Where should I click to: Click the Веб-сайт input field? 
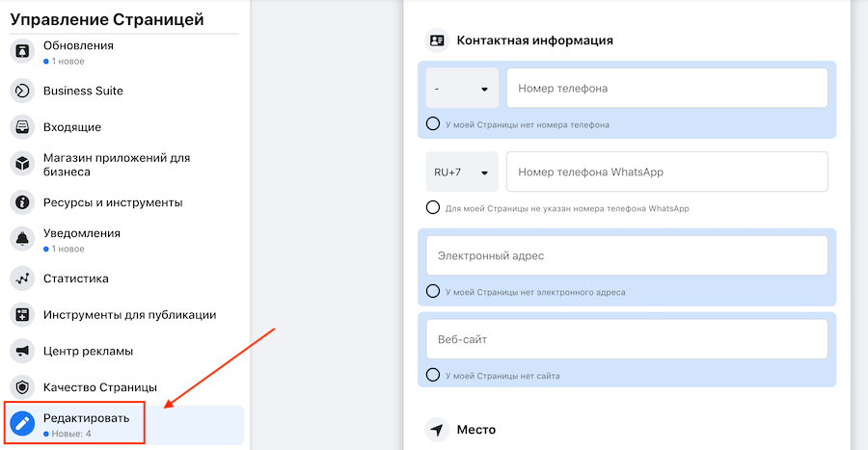tap(627, 339)
